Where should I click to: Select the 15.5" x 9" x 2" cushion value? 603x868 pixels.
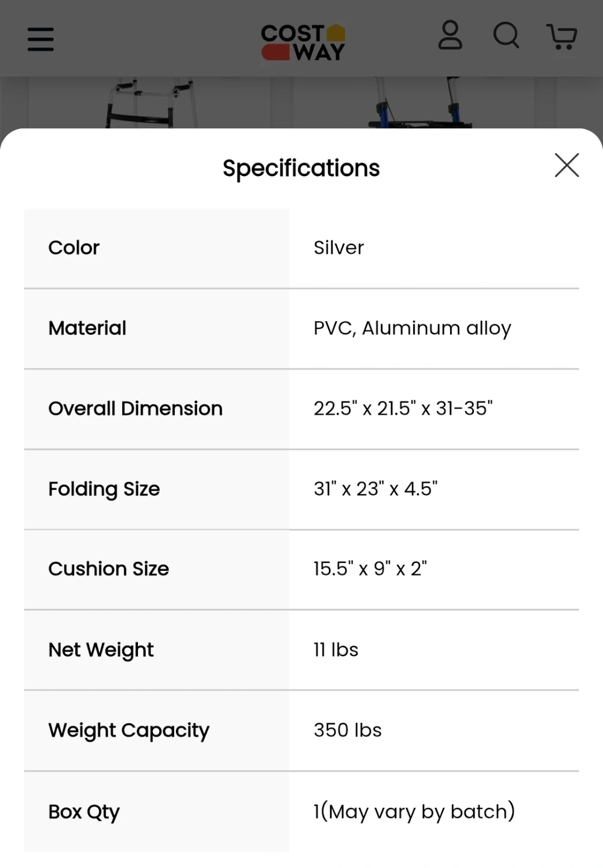(x=370, y=569)
